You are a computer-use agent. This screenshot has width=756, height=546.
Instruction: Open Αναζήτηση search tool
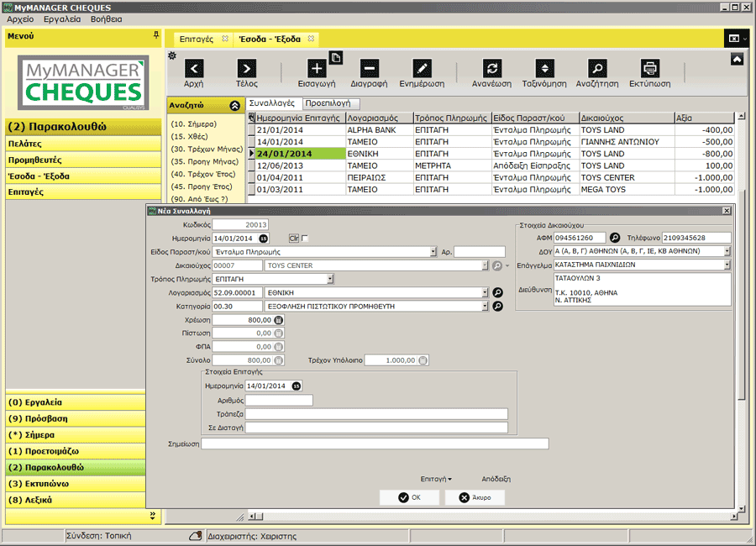point(597,69)
